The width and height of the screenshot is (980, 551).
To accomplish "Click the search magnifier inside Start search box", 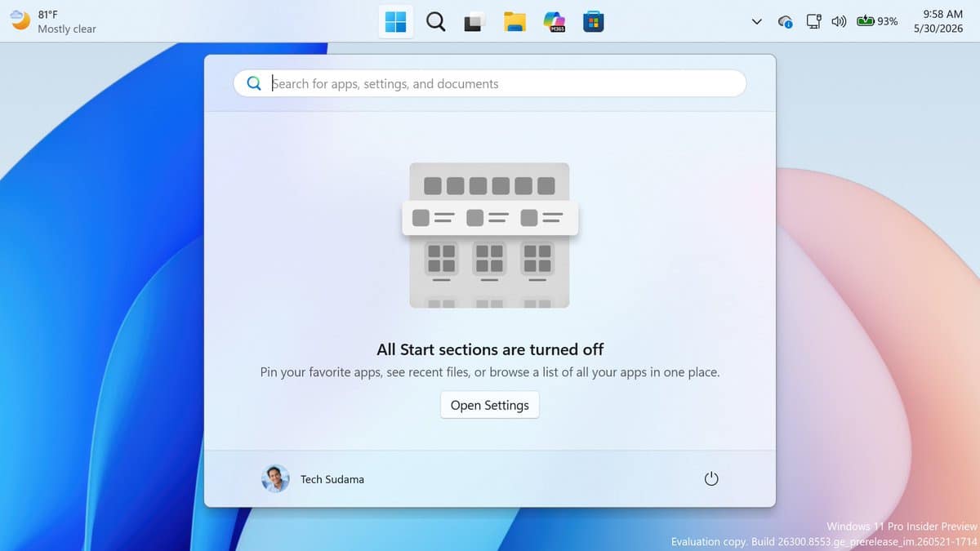I will pyautogui.click(x=254, y=83).
